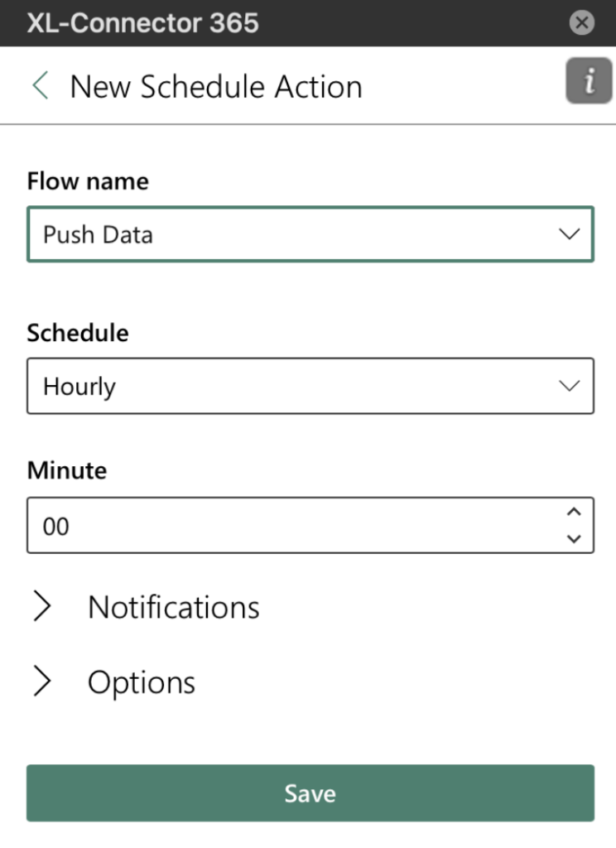Increase the Minute value with up arrow
The height and width of the screenshot is (848, 616).
pos(574,512)
